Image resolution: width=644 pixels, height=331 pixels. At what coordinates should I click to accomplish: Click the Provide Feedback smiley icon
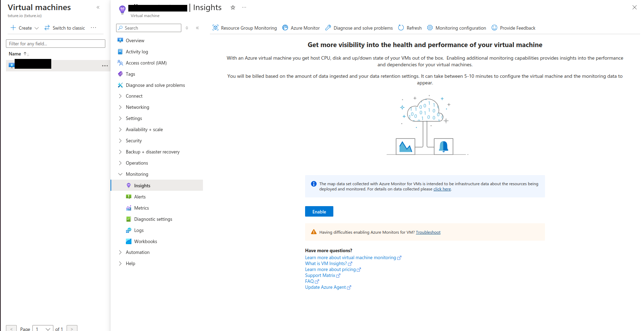pos(494,28)
